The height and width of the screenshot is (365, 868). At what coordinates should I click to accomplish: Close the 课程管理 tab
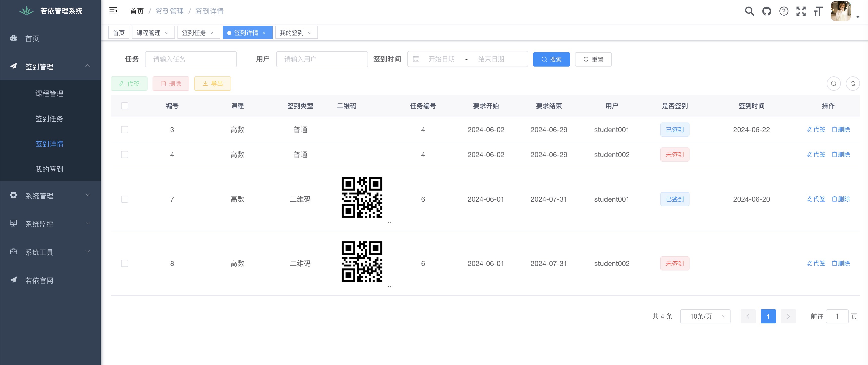click(x=166, y=33)
